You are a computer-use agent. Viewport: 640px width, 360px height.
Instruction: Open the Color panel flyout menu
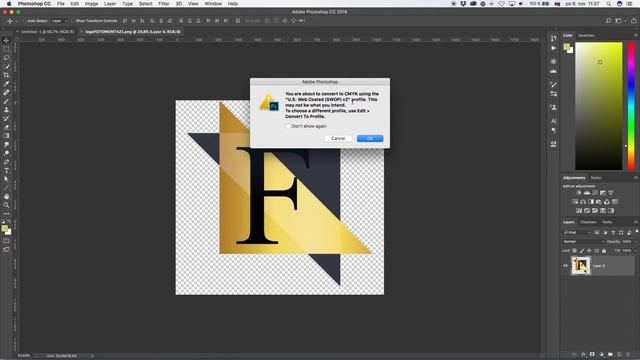click(x=636, y=36)
